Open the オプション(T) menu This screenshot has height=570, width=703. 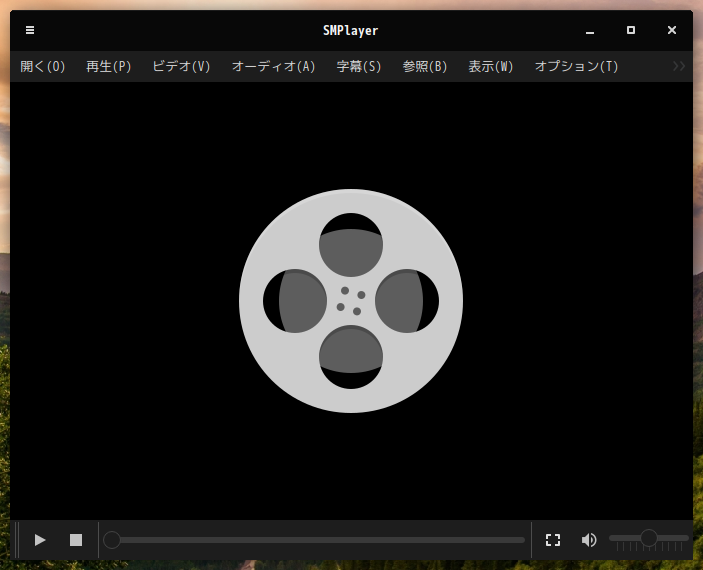click(576, 66)
